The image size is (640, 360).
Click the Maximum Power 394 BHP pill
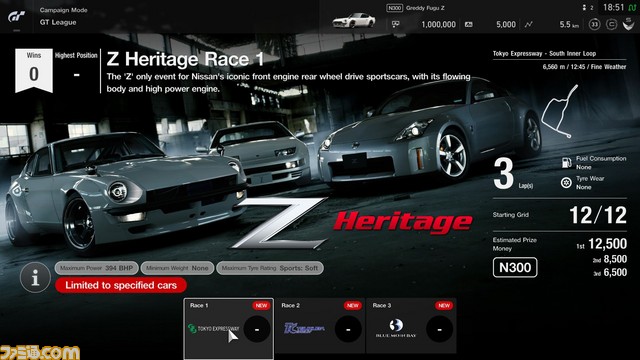pyautogui.click(x=96, y=268)
